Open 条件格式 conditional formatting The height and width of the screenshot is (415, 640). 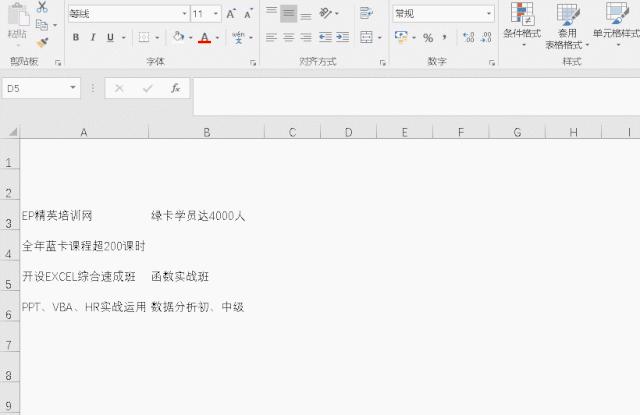(522, 24)
